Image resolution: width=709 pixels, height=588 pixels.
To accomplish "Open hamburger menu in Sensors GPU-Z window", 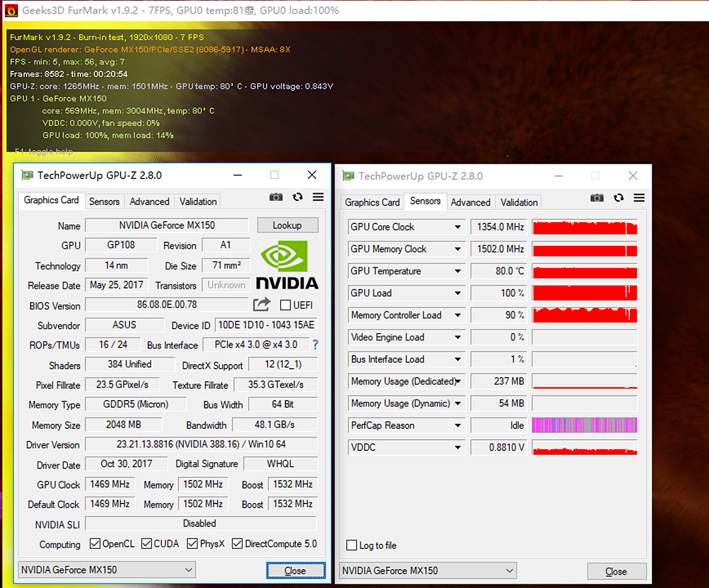I will pyautogui.click(x=639, y=197).
